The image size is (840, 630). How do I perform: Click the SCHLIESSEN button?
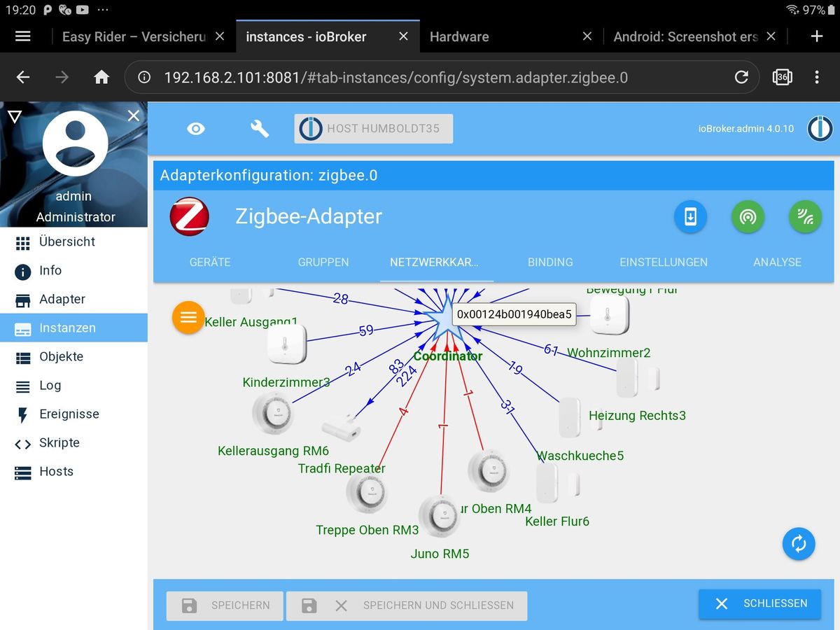(759, 603)
